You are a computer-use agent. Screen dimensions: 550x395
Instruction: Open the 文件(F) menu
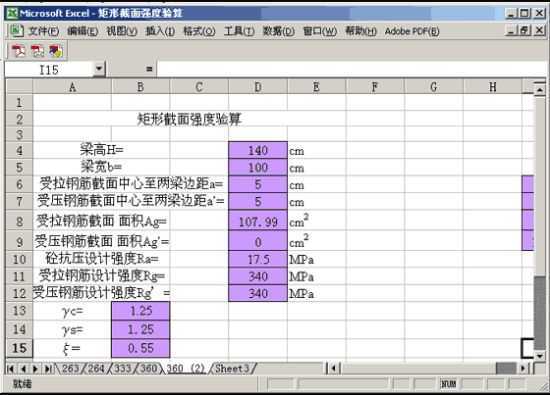43,32
